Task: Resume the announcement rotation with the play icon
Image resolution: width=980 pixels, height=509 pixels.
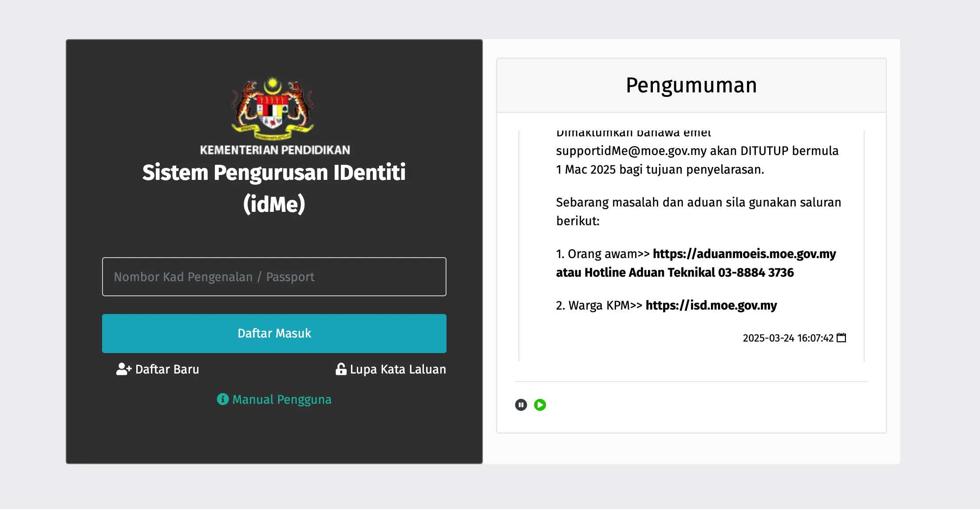Action: click(x=540, y=405)
